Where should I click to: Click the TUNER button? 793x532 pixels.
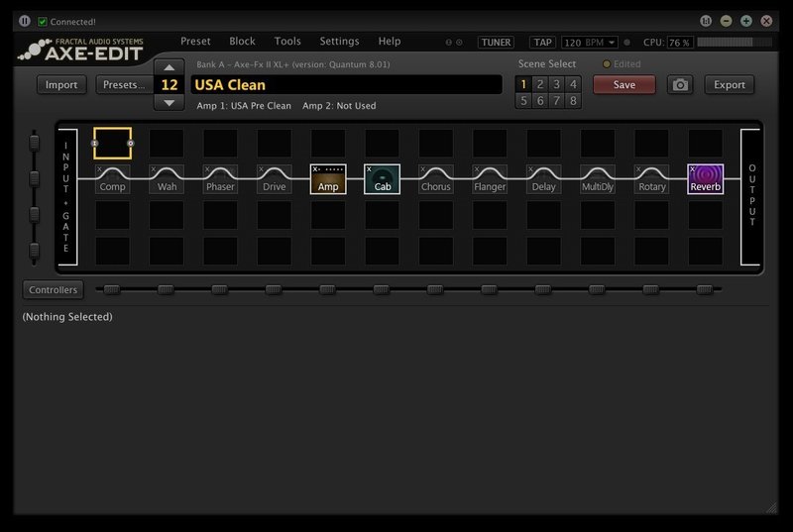(496, 43)
